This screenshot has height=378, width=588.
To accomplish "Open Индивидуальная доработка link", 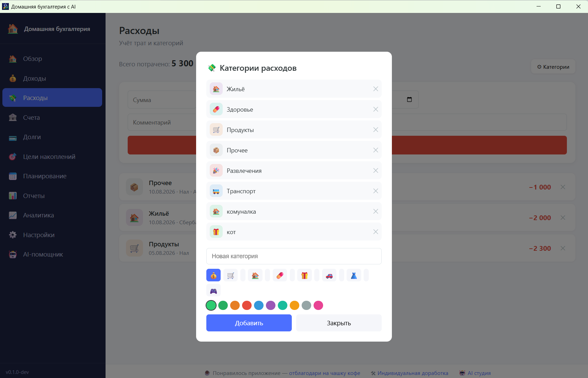I will [x=413, y=373].
